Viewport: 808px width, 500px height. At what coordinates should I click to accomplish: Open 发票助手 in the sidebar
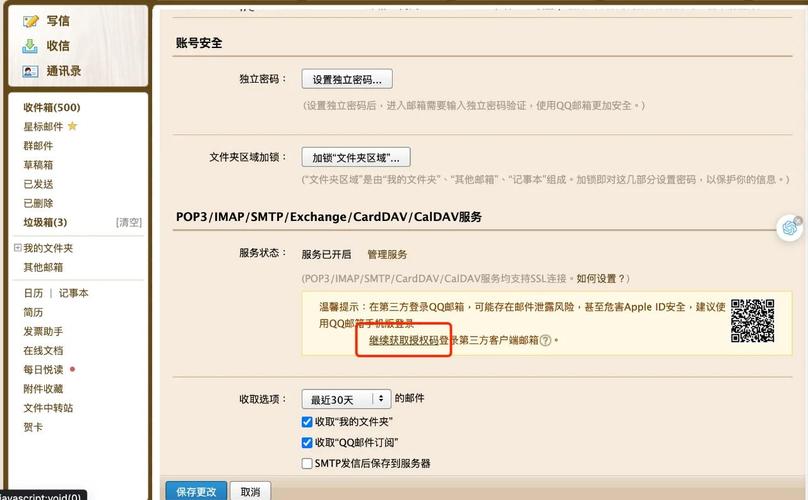43,331
